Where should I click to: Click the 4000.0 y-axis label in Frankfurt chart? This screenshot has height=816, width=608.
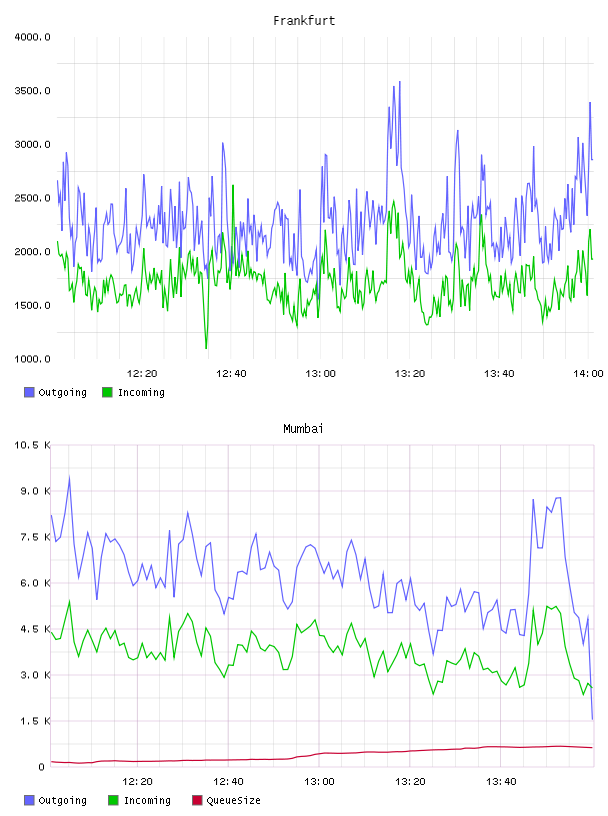pyautogui.click(x=32, y=37)
